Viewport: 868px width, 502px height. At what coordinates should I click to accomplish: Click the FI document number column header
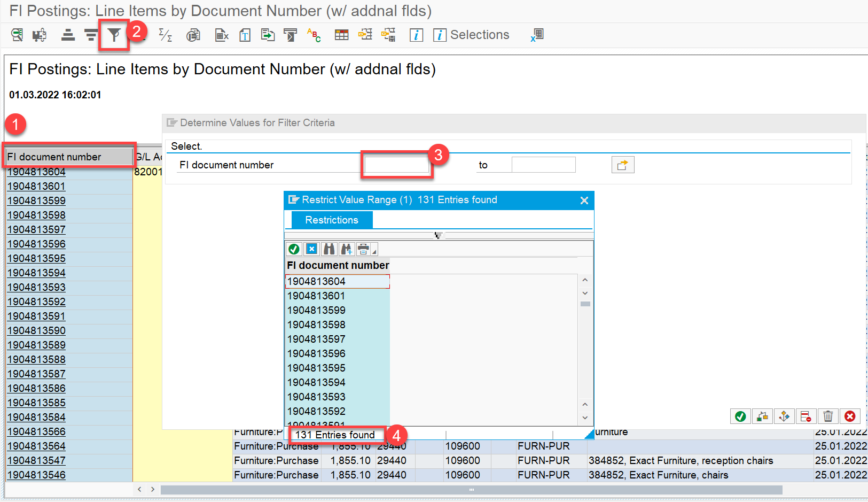coord(69,157)
